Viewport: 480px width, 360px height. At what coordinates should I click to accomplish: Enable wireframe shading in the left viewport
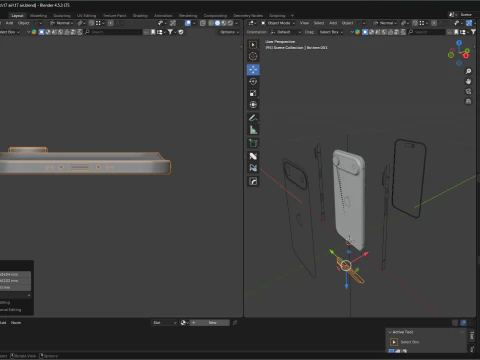[211, 23]
